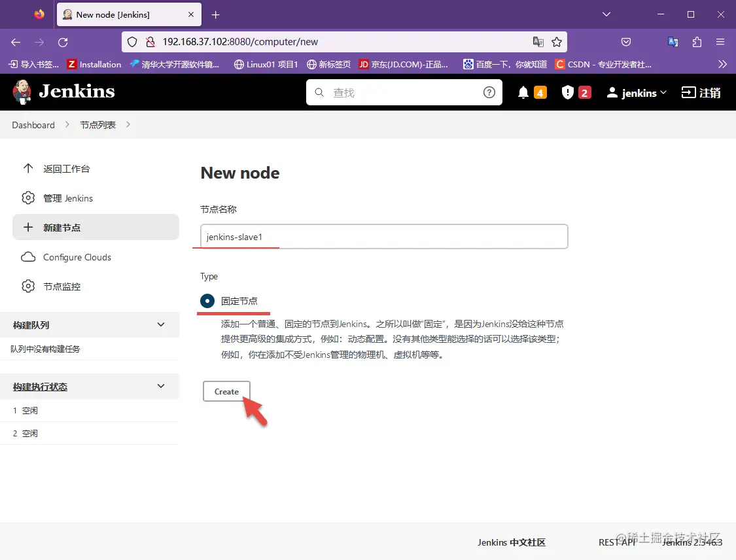Open the 清华大学开源软件镜像 bookmark
This screenshot has height=560, width=736.
coord(175,64)
